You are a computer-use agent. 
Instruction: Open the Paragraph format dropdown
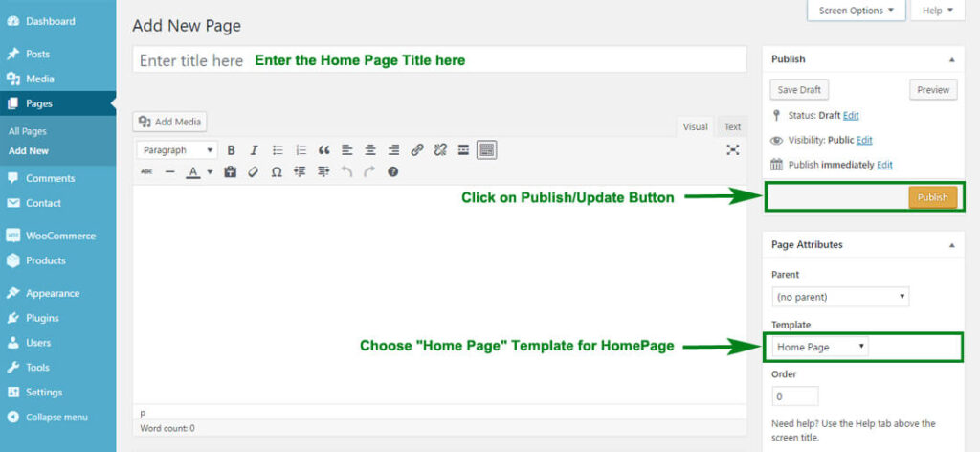click(178, 150)
